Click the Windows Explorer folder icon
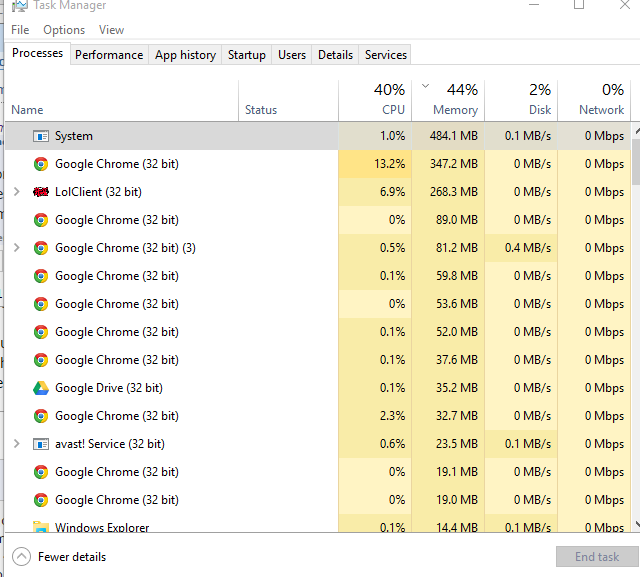The width and height of the screenshot is (640, 577). [41, 526]
